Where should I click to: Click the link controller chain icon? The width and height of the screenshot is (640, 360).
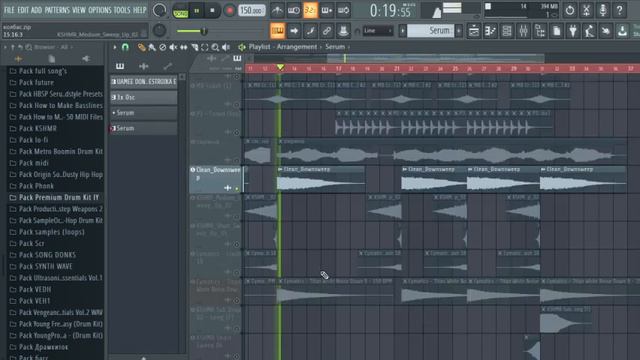tap(327, 31)
